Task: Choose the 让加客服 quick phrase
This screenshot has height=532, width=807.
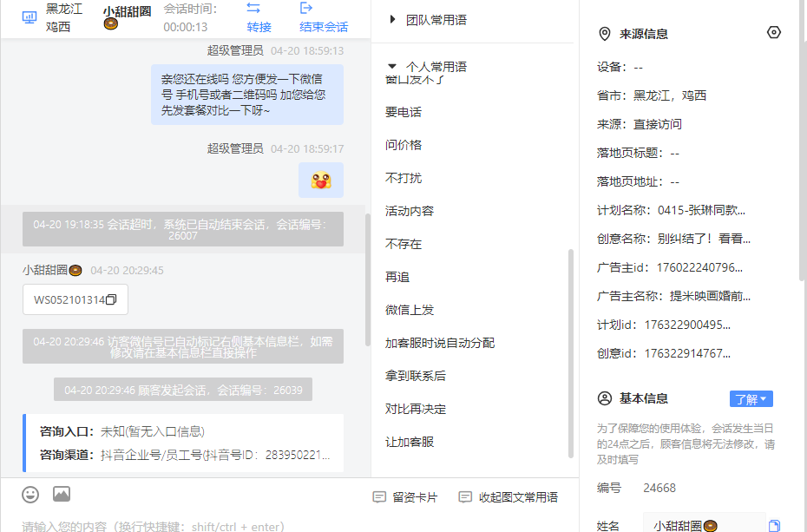Action: point(410,442)
